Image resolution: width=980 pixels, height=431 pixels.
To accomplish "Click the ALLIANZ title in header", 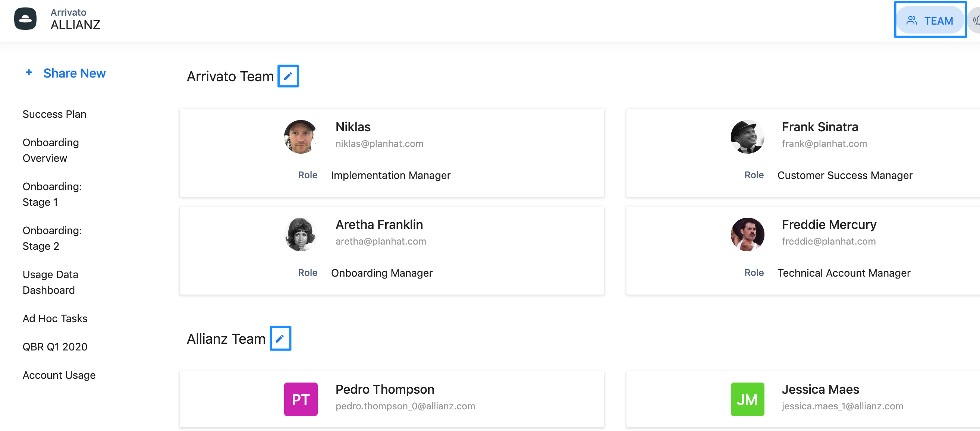I will click(75, 25).
